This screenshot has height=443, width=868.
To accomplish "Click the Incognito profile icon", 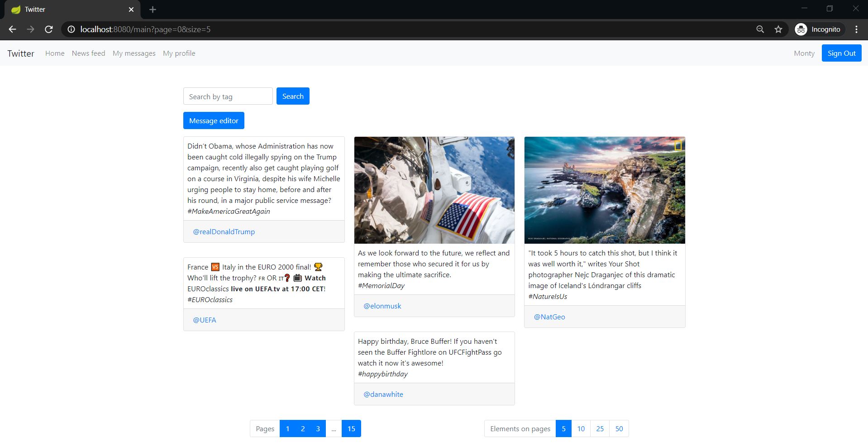I will [x=801, y=29].
